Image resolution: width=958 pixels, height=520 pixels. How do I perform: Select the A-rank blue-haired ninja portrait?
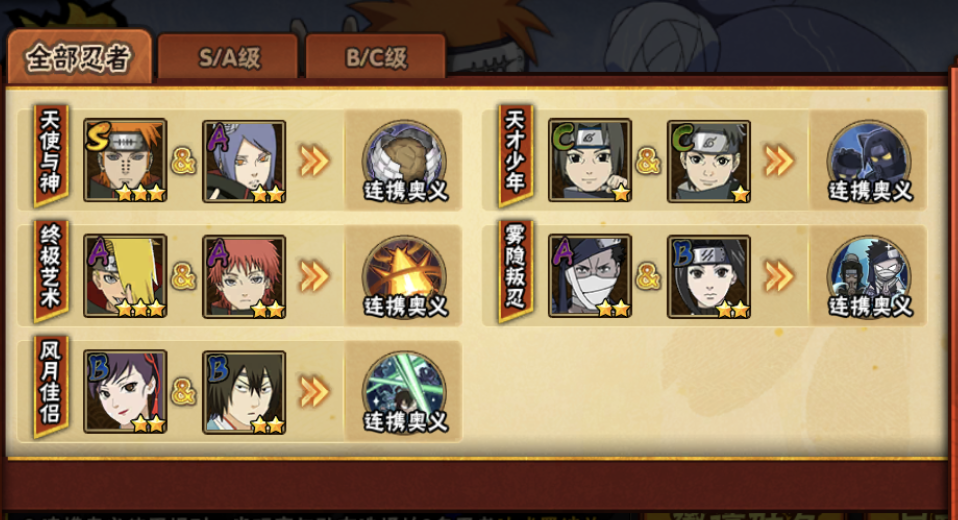[244, 161]
